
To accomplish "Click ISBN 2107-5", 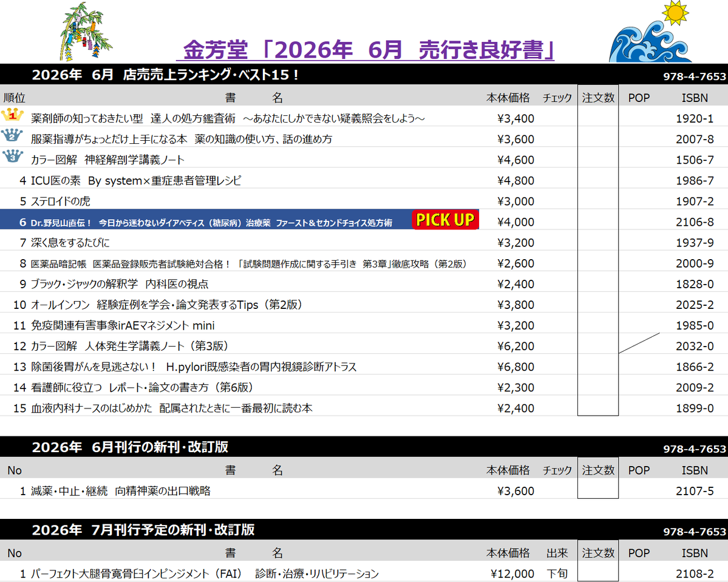I will 695,491.
